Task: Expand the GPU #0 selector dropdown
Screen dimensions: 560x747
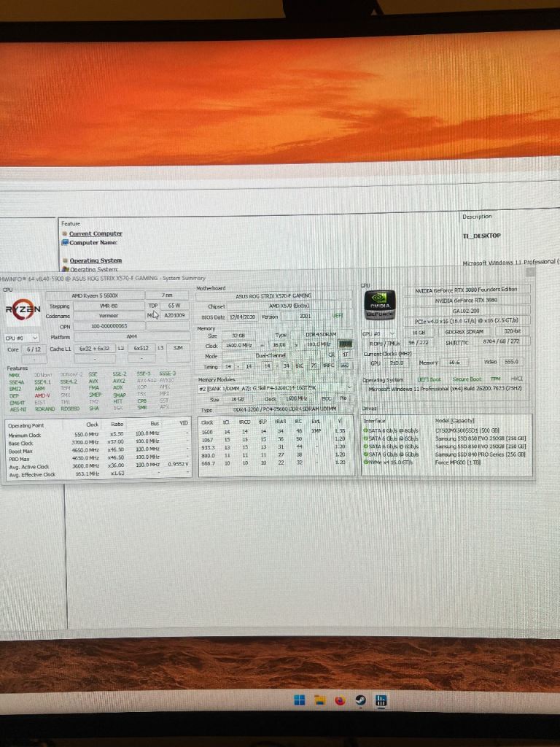Action: tap(379, 333)
